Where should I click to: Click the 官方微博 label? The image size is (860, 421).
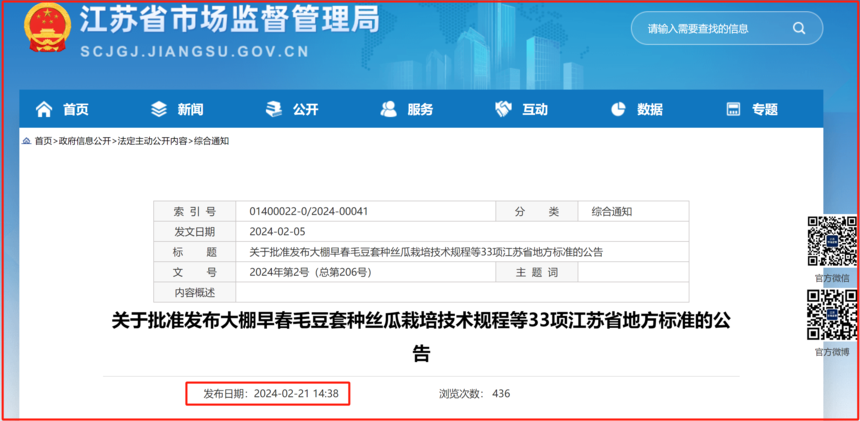[x=831, y=352]
